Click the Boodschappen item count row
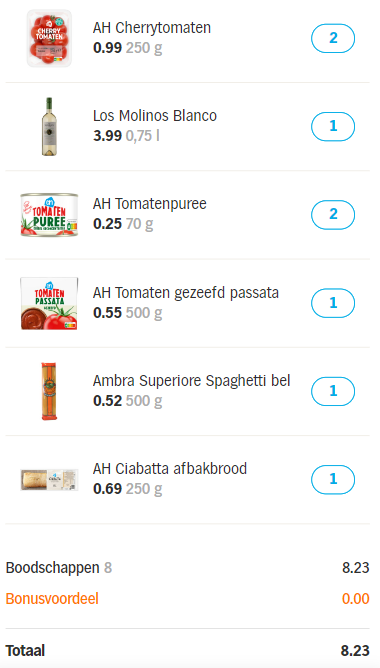Screen dimensions: 380x668 pos(187,568)
